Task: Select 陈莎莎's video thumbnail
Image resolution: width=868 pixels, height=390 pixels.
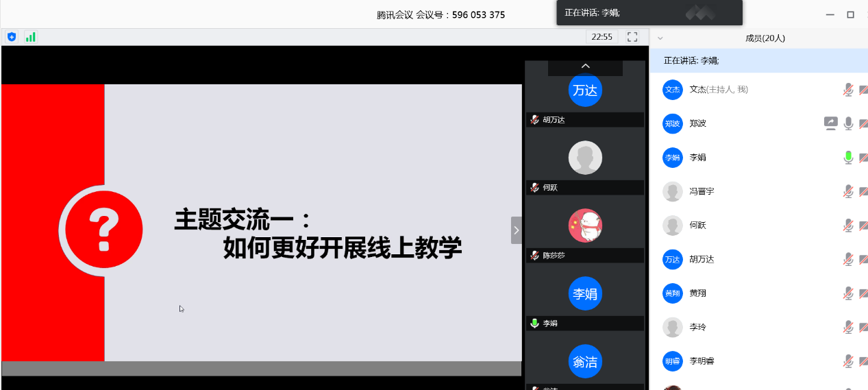Action: [x=585, y=226]
